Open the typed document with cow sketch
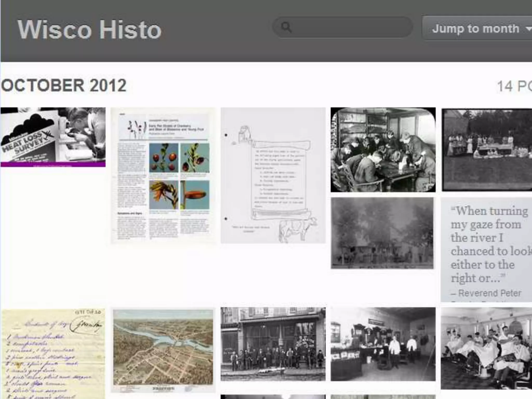532x399 pixels. (x=273, y=176)
